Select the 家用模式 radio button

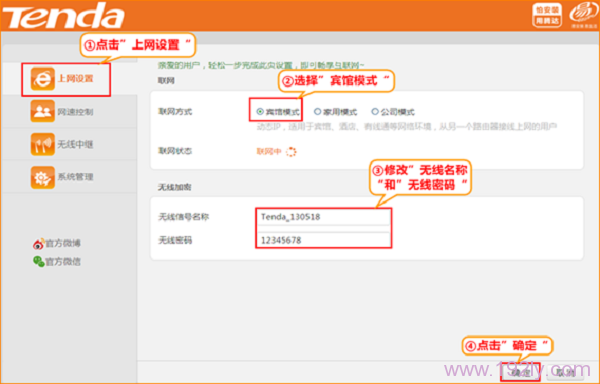[x=317, y=111]
